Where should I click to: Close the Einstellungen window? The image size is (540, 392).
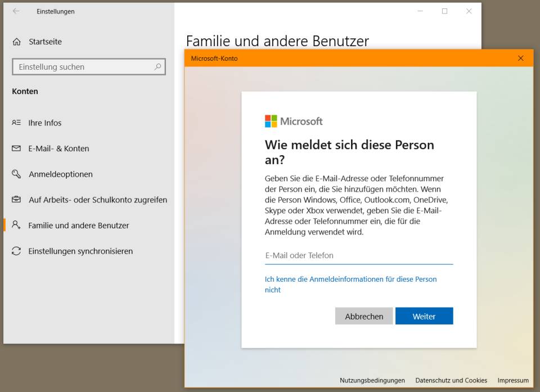[x=469, y=11]
